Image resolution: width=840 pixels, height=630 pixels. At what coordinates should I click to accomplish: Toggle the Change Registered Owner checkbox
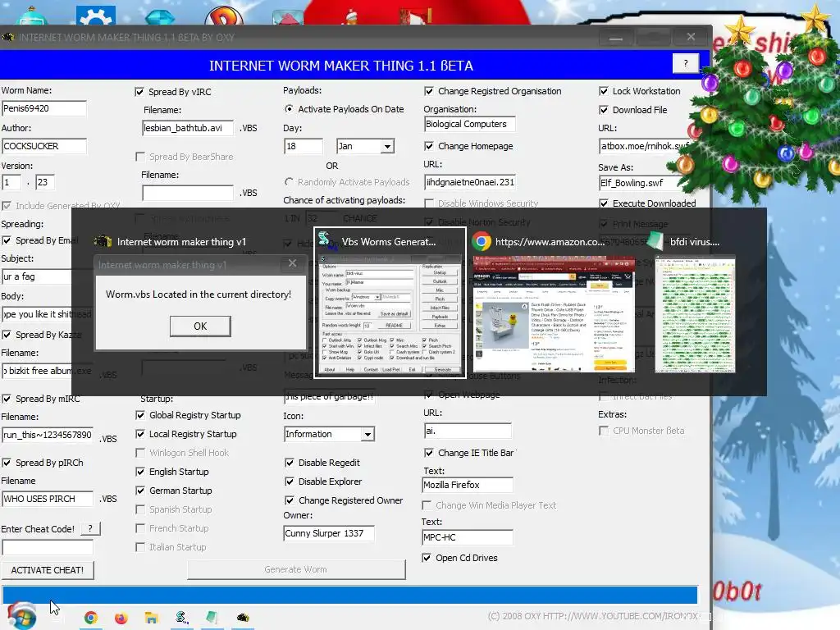point(290,500)
